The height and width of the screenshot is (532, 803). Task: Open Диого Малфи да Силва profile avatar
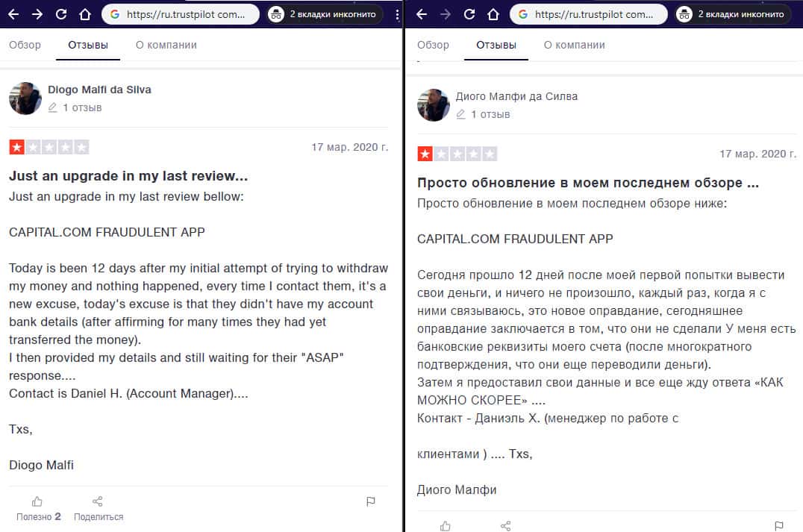click(434, 105)
